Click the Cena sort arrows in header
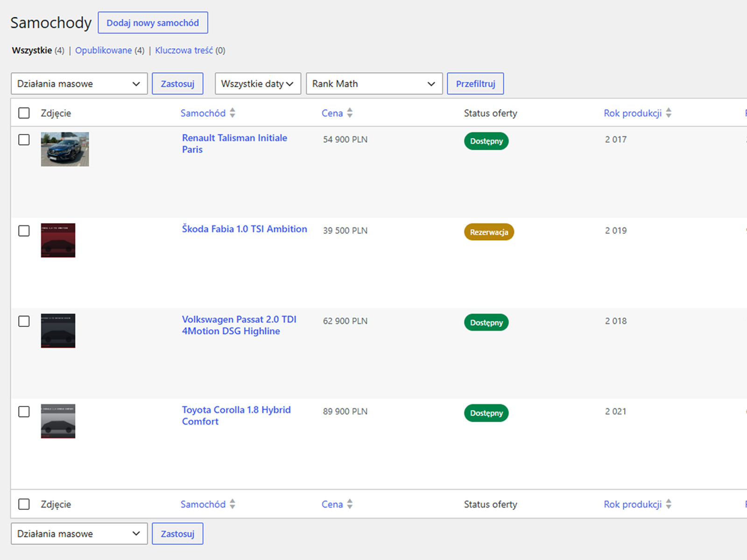This screenshot has width=747, height=560. tap(350, 113)
